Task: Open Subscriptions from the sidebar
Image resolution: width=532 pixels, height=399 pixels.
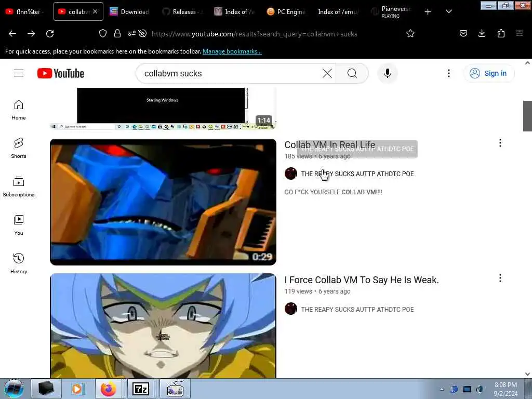Action: (19, 187)
